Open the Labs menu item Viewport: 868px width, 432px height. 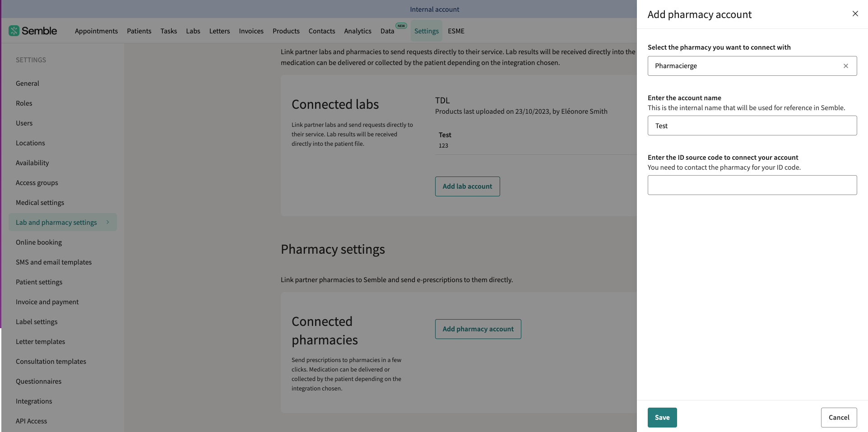(193, 31)
